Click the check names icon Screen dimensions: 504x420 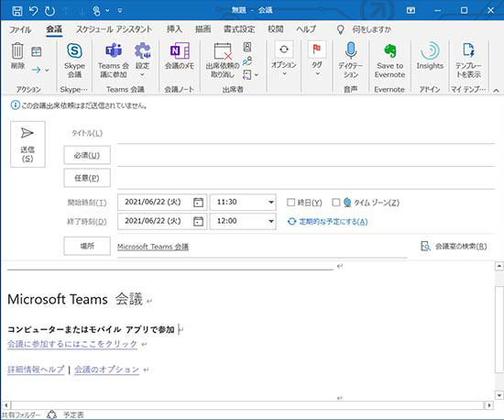tap(247, 61)
